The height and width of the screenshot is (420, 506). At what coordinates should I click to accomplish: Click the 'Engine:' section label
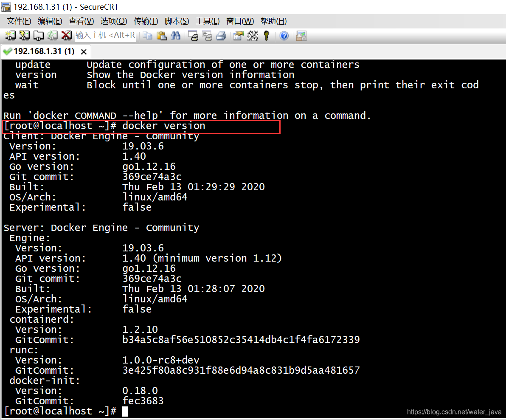30,238
